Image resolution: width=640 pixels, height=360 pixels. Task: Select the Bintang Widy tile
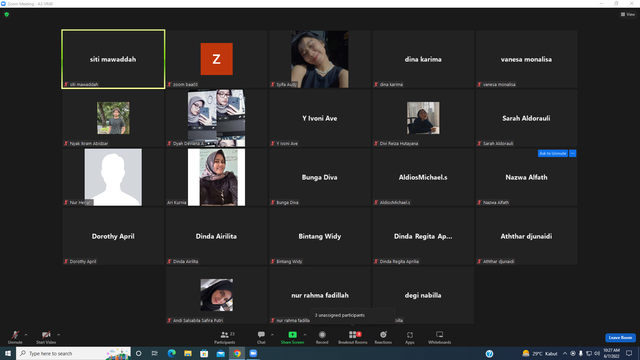(320, 236)
